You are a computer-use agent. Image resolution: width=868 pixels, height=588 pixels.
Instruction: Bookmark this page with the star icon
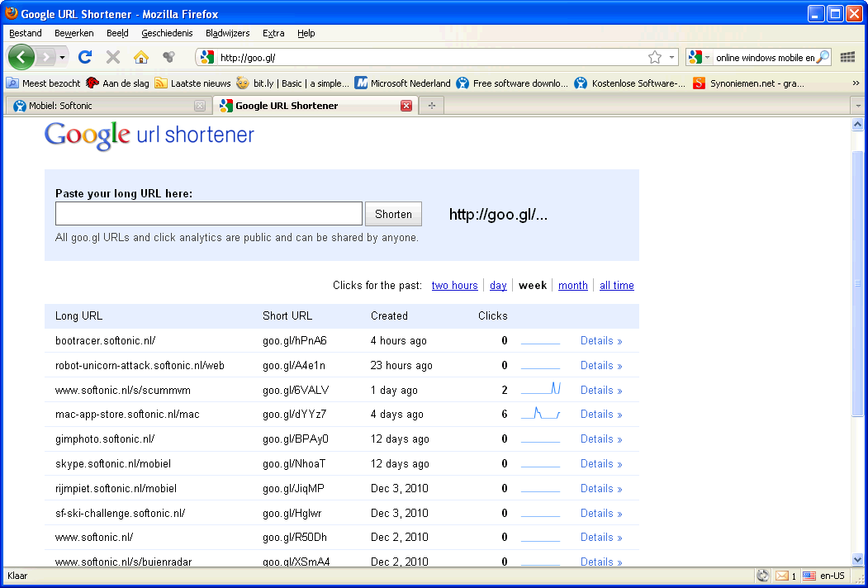(655, 57)
